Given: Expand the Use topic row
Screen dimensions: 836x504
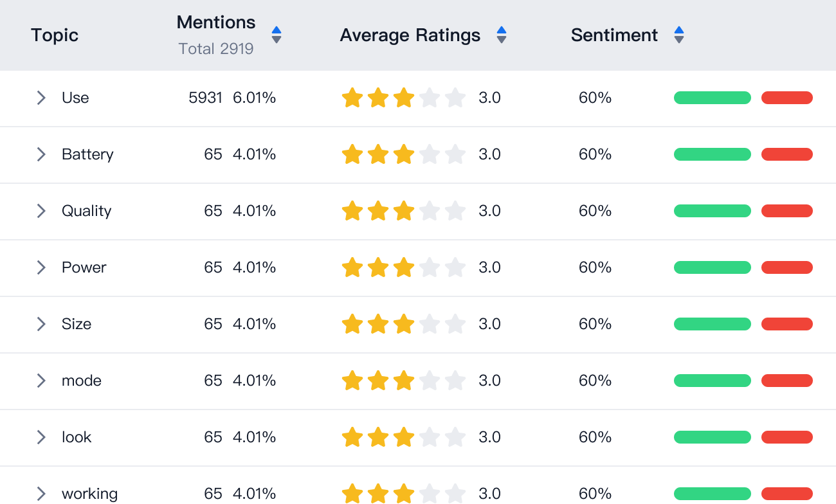Looking at the screenshot, I should 41,98.
